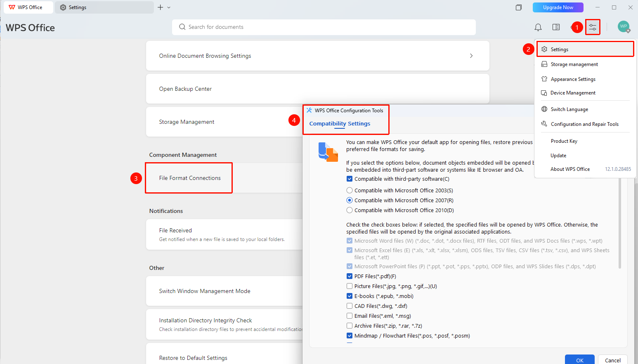Click the Configuration and Repair Tools wrench icon
The width and height of the screenshot is (638, 364).
pyautogui.click(x=544, y=124)
